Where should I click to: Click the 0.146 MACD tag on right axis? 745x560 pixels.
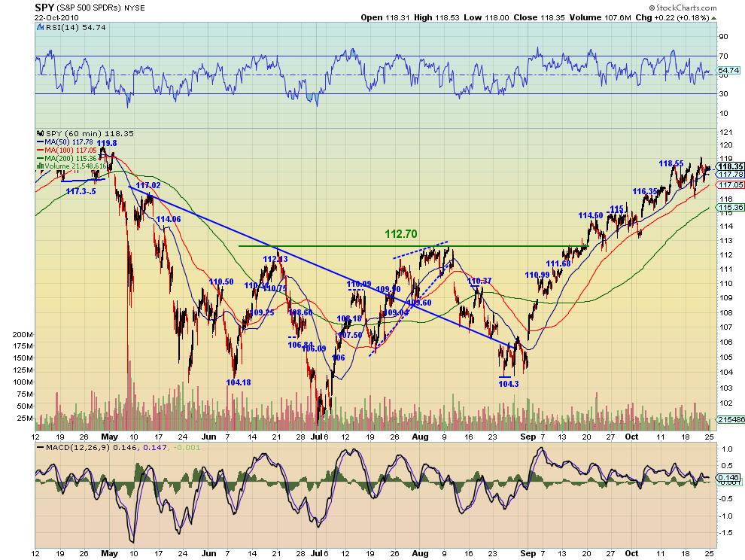[728, 478]
